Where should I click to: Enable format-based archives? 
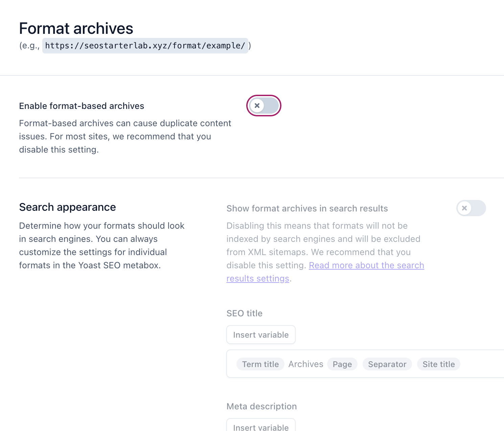264,106
